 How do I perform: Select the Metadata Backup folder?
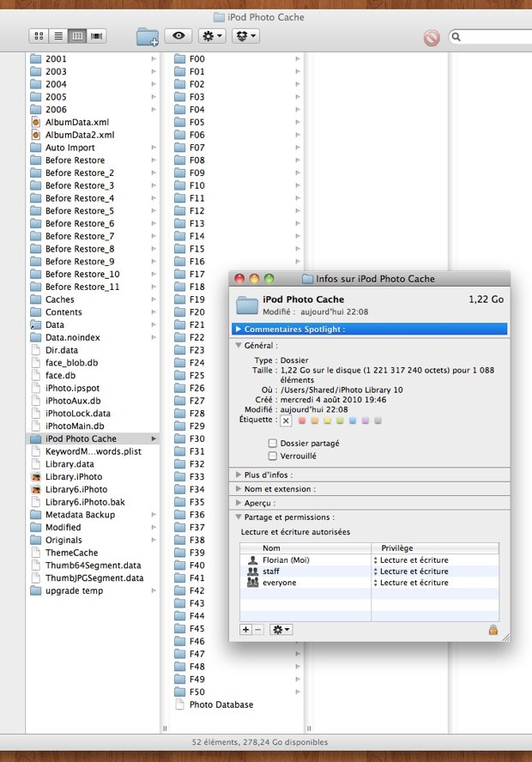pos(80,515)
